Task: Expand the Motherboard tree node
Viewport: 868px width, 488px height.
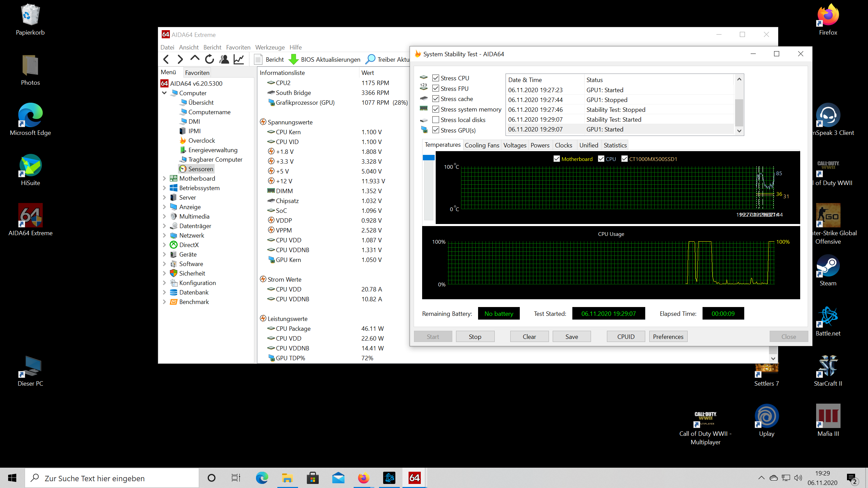Action: [x=164, y=178]
